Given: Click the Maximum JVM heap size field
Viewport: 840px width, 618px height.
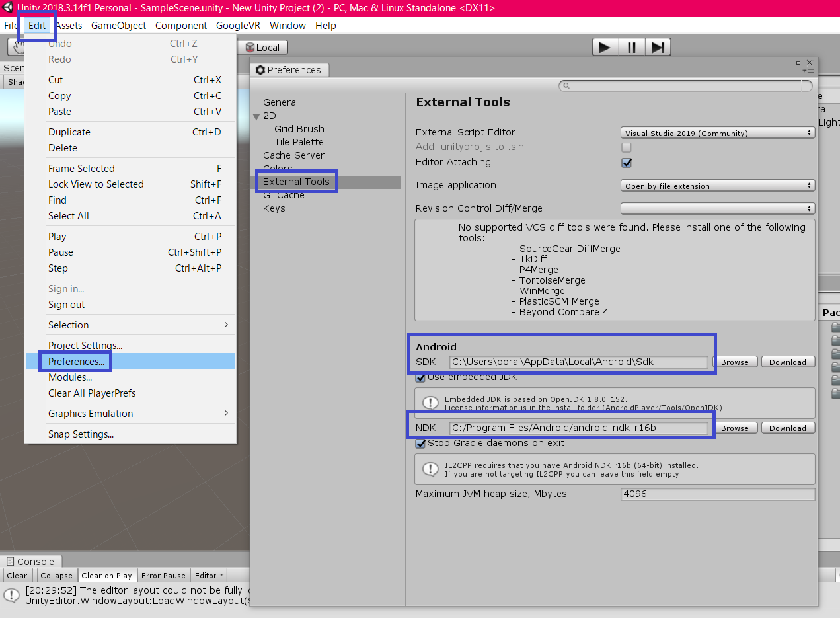Looking at the screenshot, I should click(x=718, y=494).
